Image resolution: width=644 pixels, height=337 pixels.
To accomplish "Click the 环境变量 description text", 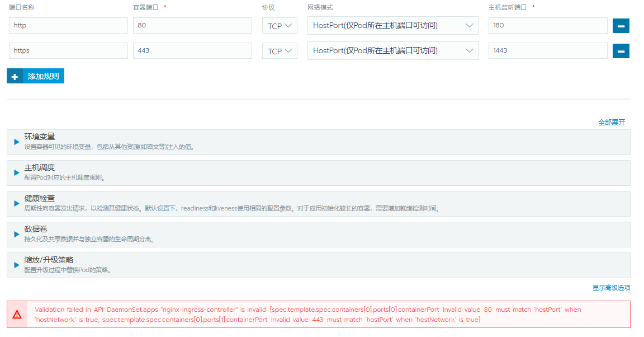I will [x=110, y=147].
